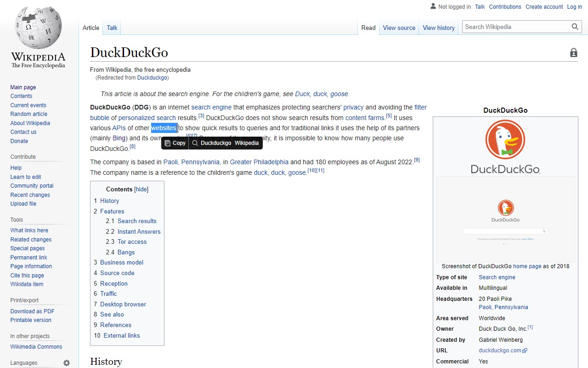View Recent changes
The image size is (588, 368).
click(30, 195)
